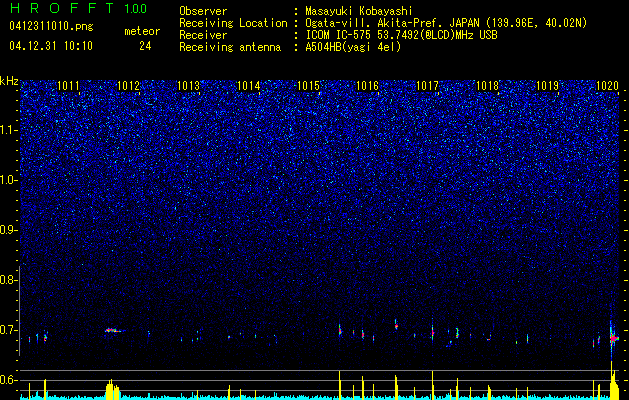The image size is (629, 400).
Task: Click the 1019 time axis marker
Action: click(x=548, y=85)
